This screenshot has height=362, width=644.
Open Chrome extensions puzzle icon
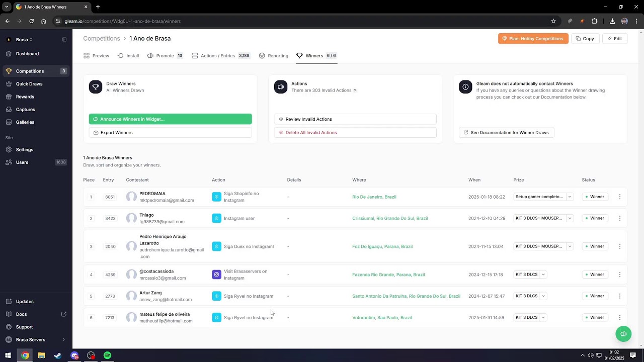click(x=594, y=21)
